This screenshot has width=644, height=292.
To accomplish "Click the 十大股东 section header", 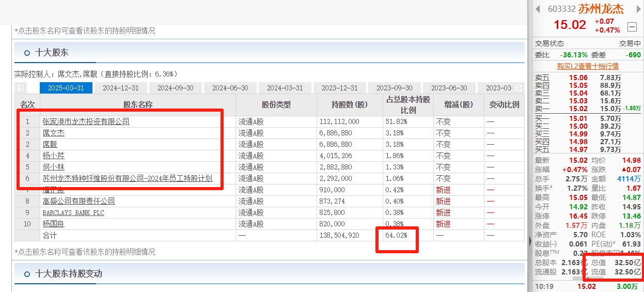I will pos(52,52).
